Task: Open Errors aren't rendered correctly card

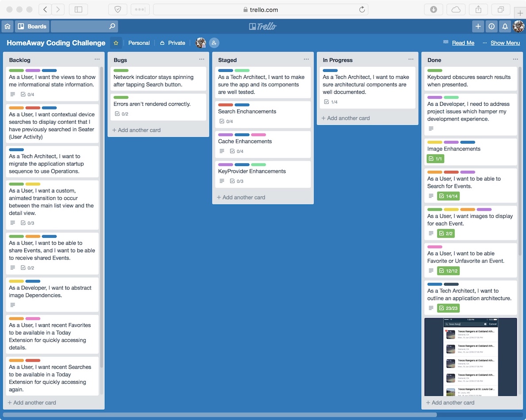Action: tap(159, 107)
